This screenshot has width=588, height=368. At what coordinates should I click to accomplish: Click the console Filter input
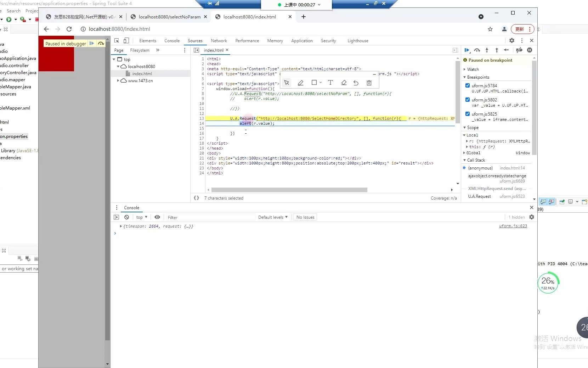pyautogui.click(x=210, y=217)
